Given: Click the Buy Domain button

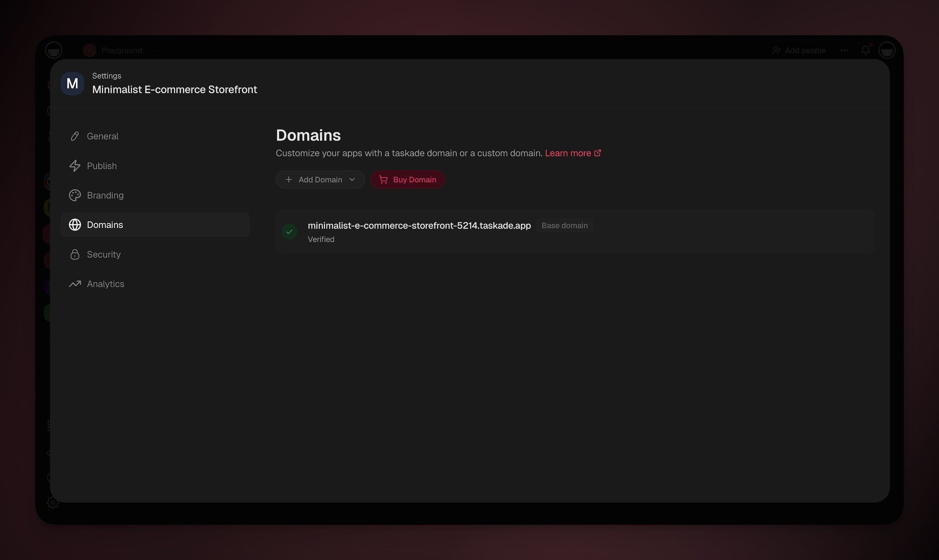Looking at the screenshot, I should (x=407, y=179).
